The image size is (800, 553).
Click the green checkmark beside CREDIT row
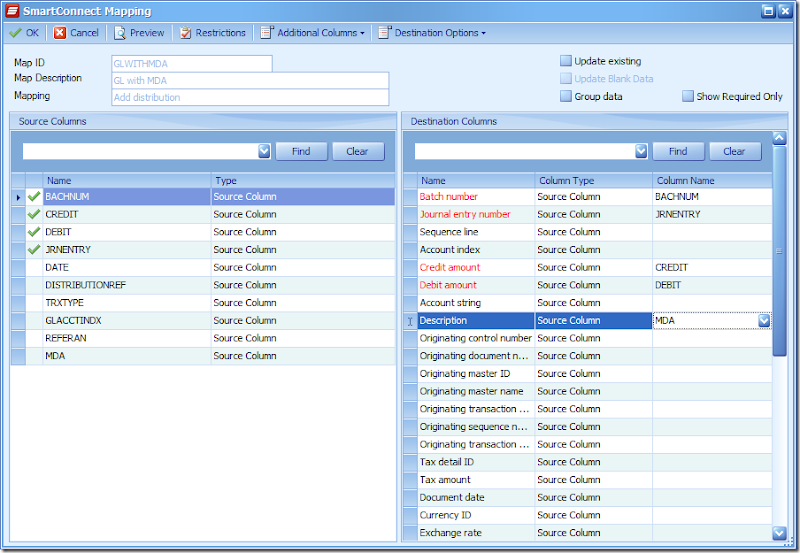tap(34, 215)
